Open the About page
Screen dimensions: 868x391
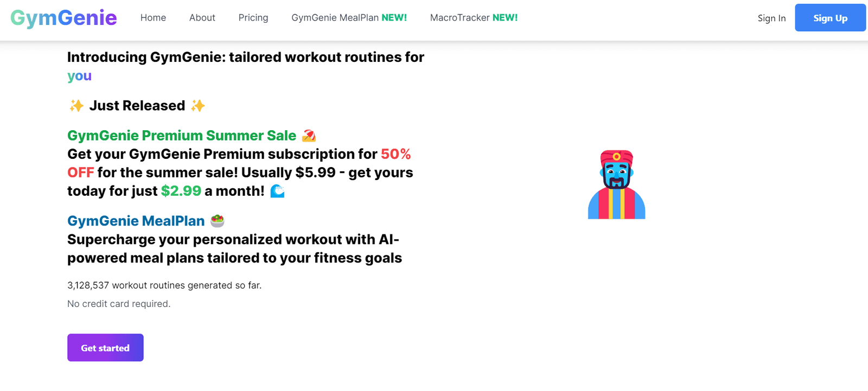(x=202, y=18)
